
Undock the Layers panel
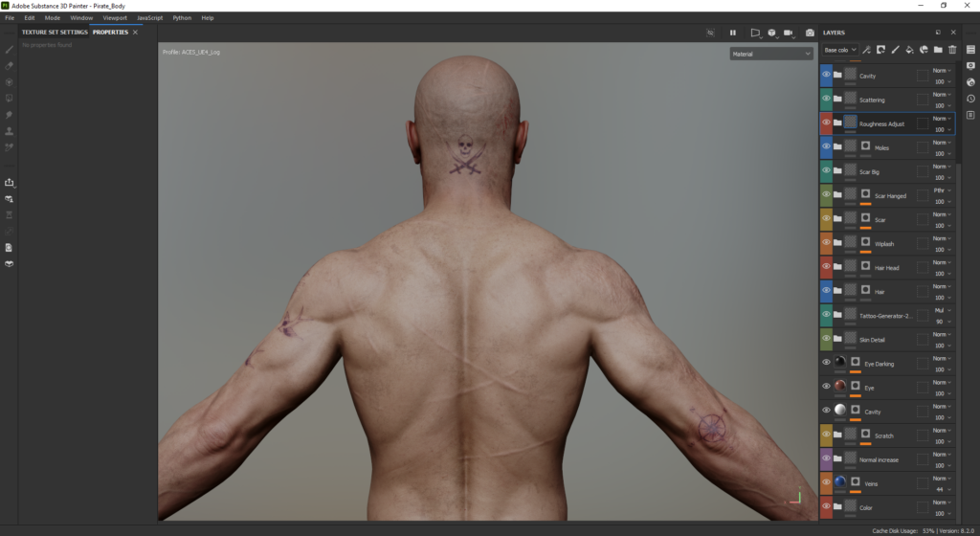click(938, 33)
